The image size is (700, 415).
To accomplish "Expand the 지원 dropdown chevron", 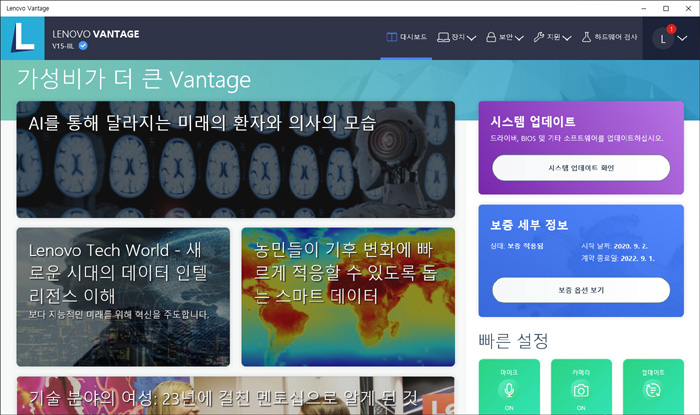I will (567, 38).
